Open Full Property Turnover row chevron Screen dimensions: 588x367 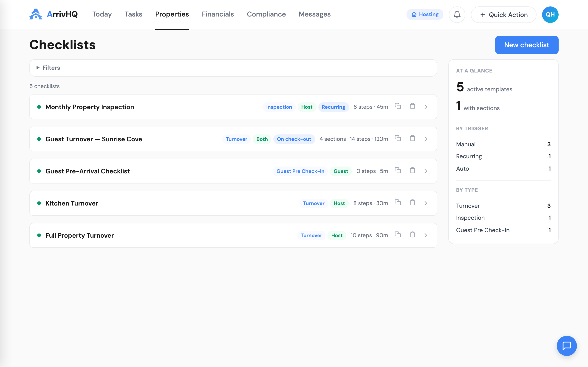(426, 235)
